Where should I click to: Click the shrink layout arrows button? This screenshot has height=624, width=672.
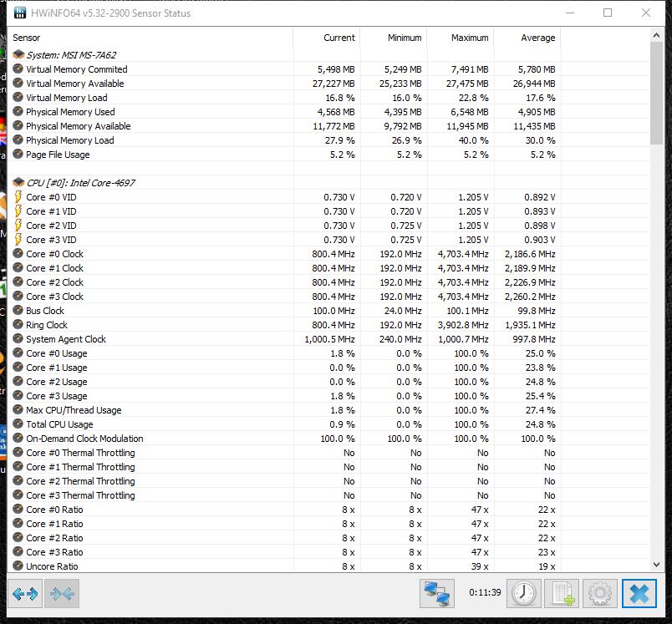click(62, 594)
